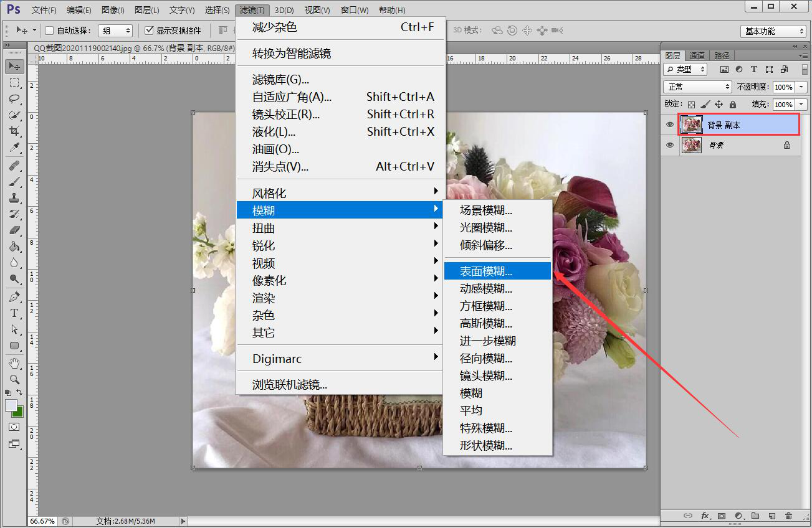Switch to the 通道 (Channels) tab
812x528 pixels.
click(x=697, y=55)
